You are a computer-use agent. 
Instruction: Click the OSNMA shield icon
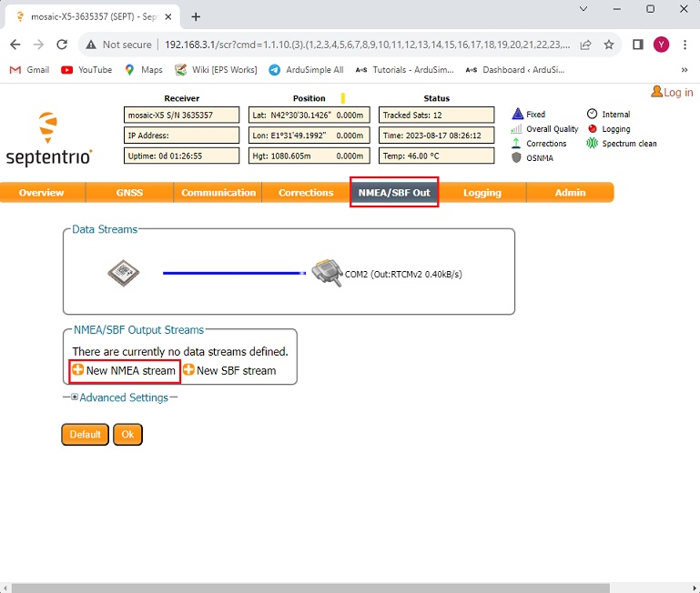point(517,157)
